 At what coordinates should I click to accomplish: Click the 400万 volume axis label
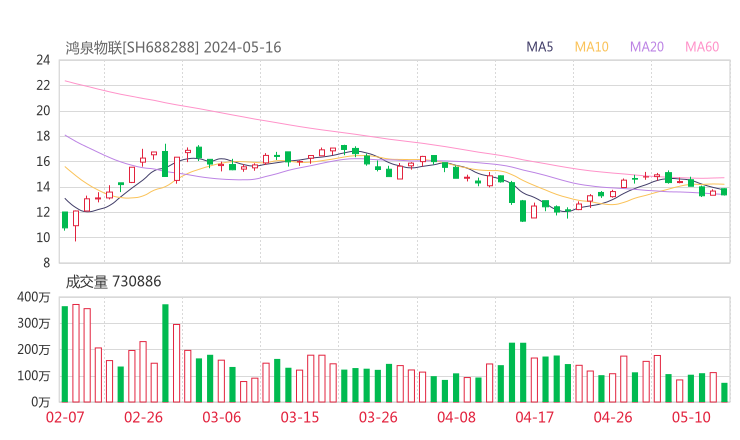point(33,297)
